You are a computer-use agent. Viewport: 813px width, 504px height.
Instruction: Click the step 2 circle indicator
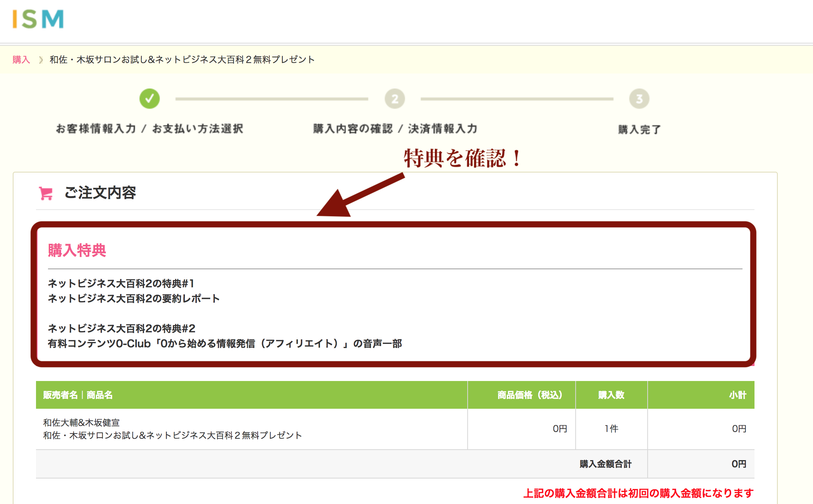coord(395,99)
